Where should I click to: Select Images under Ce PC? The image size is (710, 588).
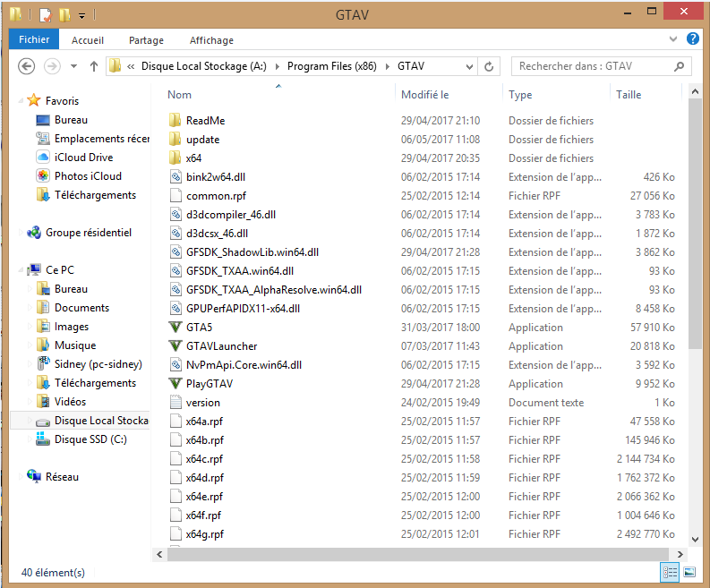[x=72, y=327]
